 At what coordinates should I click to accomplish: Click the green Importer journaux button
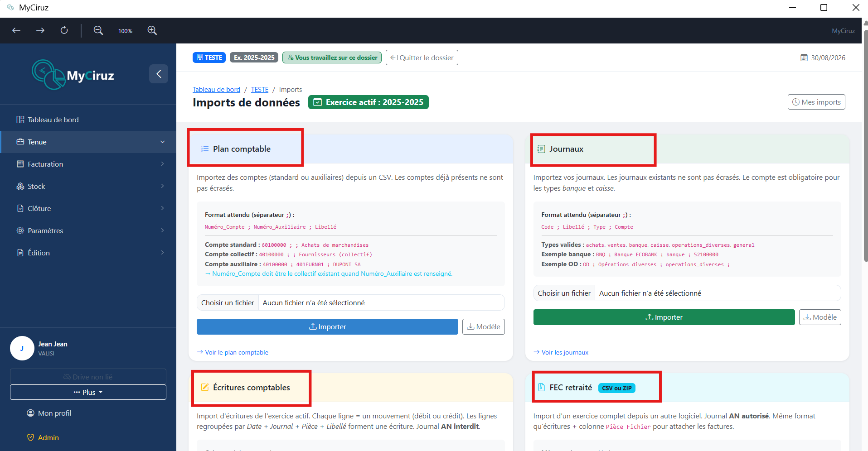[x=664, y=317]
